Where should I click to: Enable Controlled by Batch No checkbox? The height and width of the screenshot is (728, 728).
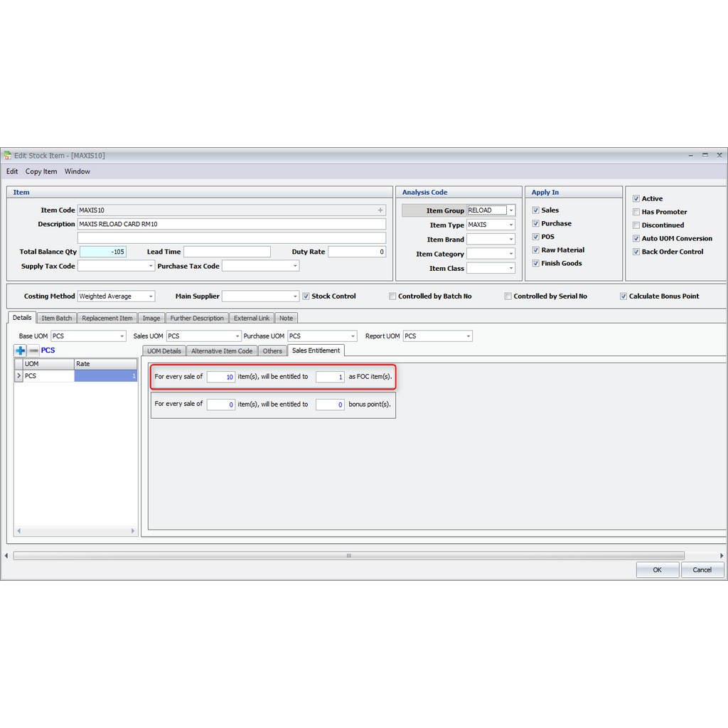coord(392,296)
